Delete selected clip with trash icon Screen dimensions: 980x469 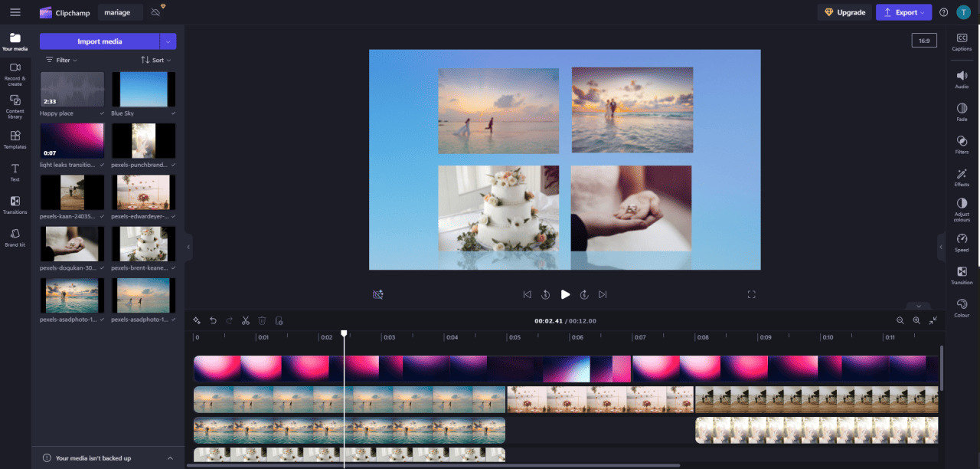tap(263, 320)
